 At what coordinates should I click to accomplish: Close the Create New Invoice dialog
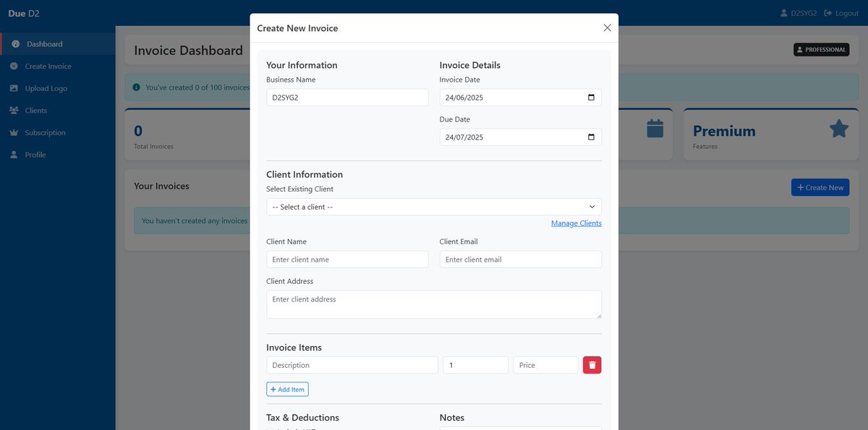pyautogui.click(x=607, y=27)
